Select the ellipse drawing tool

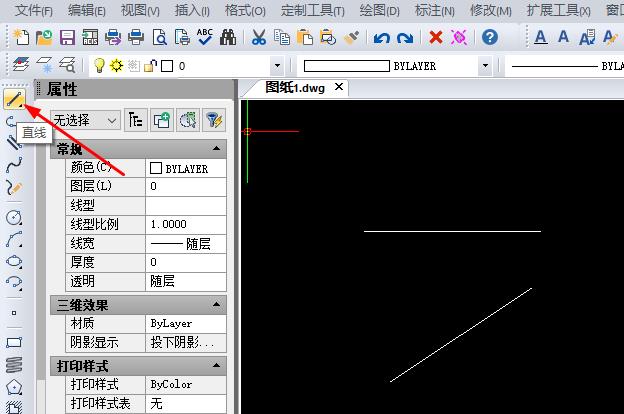coord(14,261)
